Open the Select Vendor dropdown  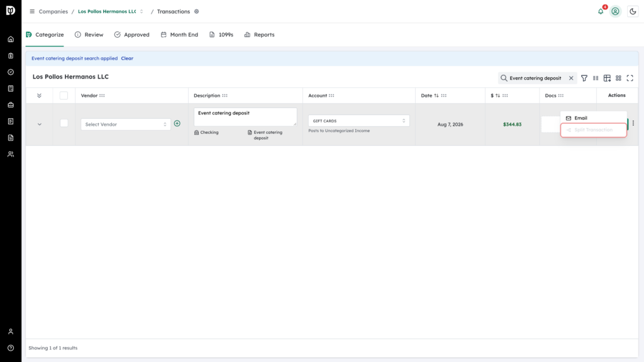126,124
